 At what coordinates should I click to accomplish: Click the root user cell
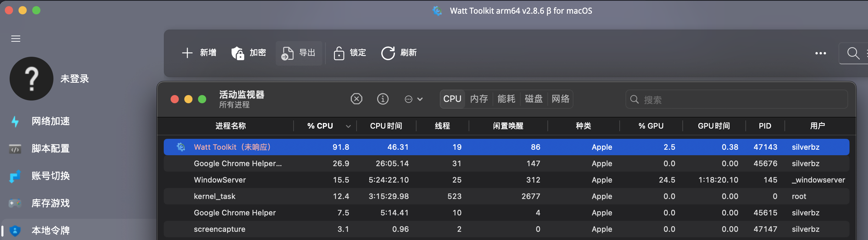point(799,197)
